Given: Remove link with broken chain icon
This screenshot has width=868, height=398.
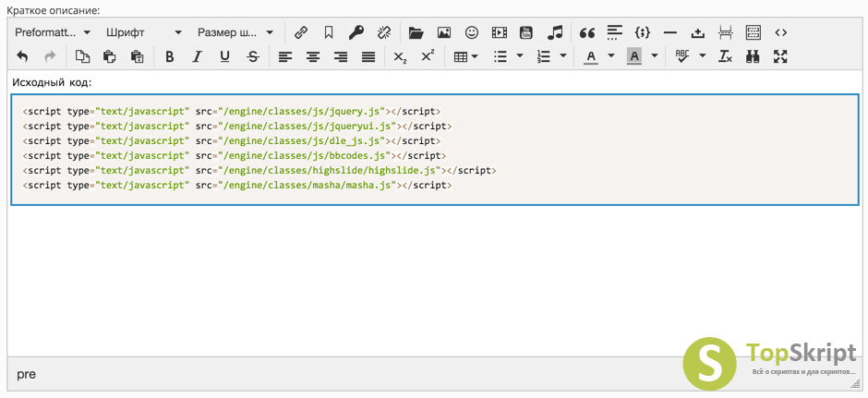Looking at the screenshot, I should coord(383,32).
